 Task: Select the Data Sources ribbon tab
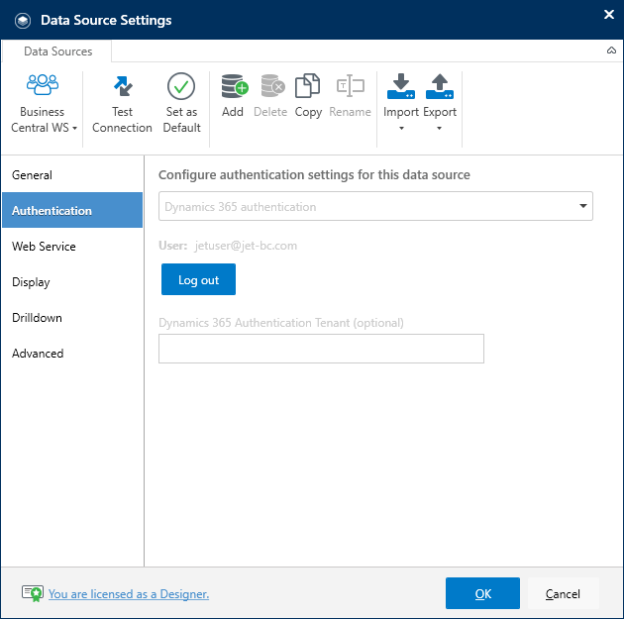(x=58, y=51)
